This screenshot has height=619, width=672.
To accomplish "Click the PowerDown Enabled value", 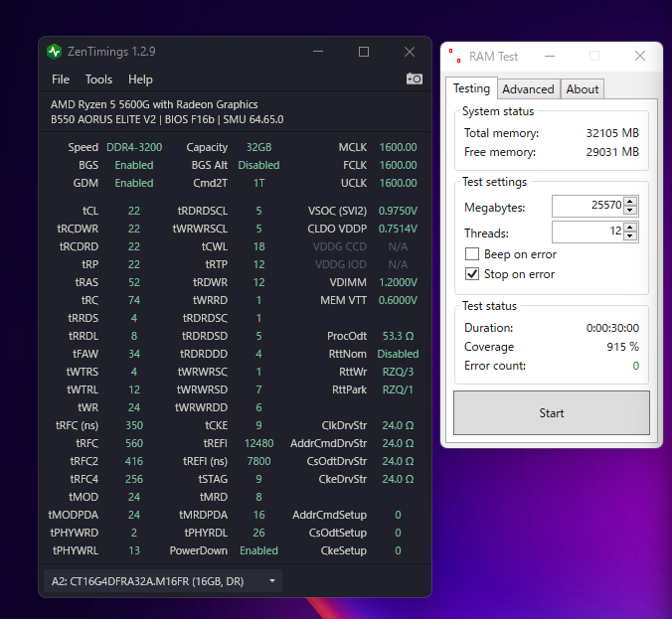I will pos(258,550).
